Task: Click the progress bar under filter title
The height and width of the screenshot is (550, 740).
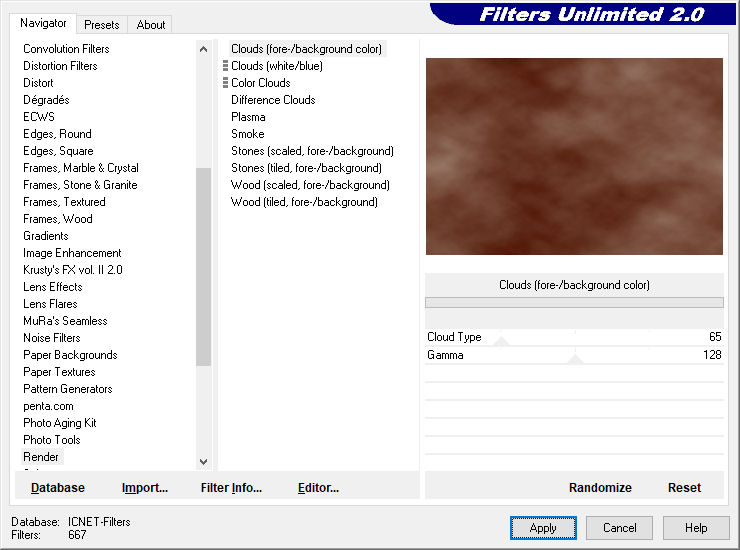Action: point(574,303)
